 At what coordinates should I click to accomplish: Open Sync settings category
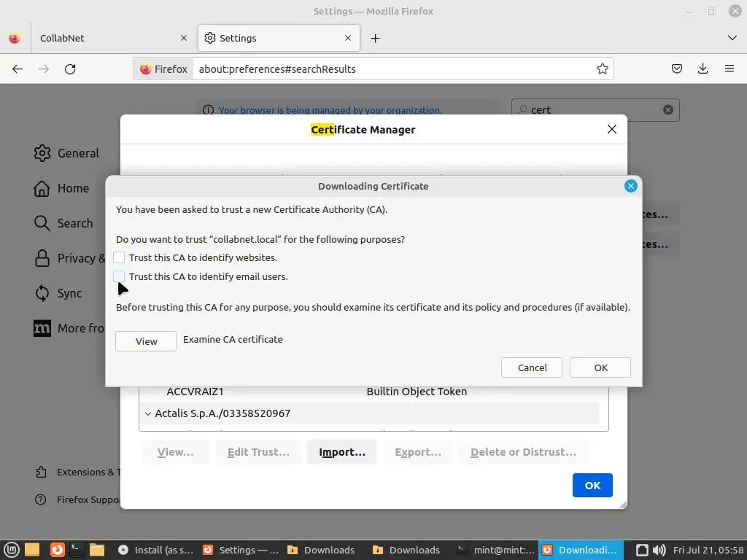[x=58, y=293]
